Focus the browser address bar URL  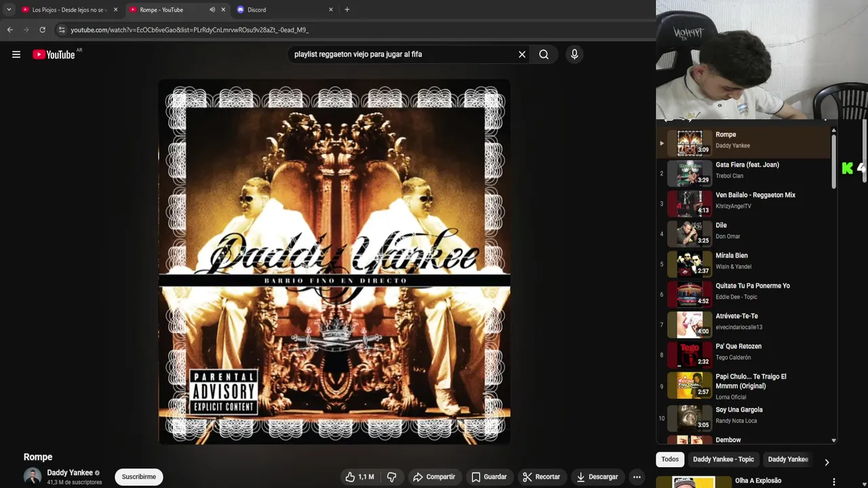pyautogui.click(x=189, y=30)
